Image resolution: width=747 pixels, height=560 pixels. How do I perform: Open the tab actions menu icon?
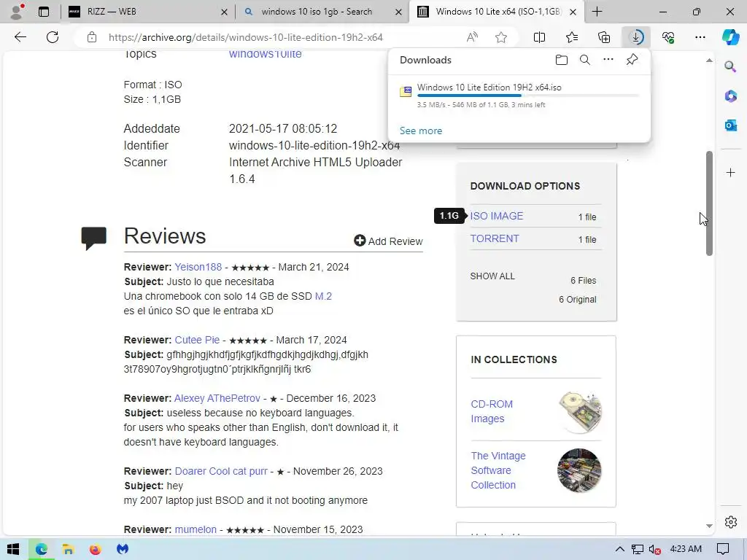44,12
